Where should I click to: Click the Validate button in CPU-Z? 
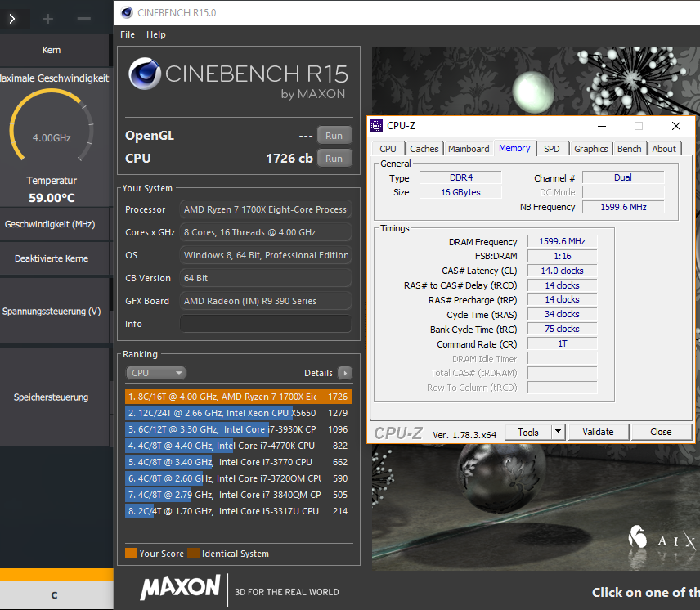[598, 432]
